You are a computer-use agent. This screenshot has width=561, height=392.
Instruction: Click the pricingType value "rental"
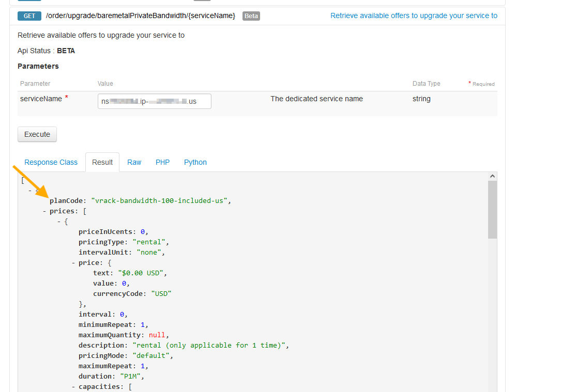(x=149, y=242)
